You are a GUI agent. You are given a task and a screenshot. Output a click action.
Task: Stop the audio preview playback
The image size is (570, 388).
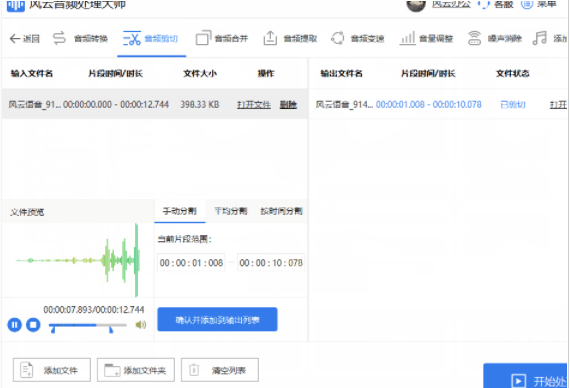pyautogui.click(x=33, y=325)
